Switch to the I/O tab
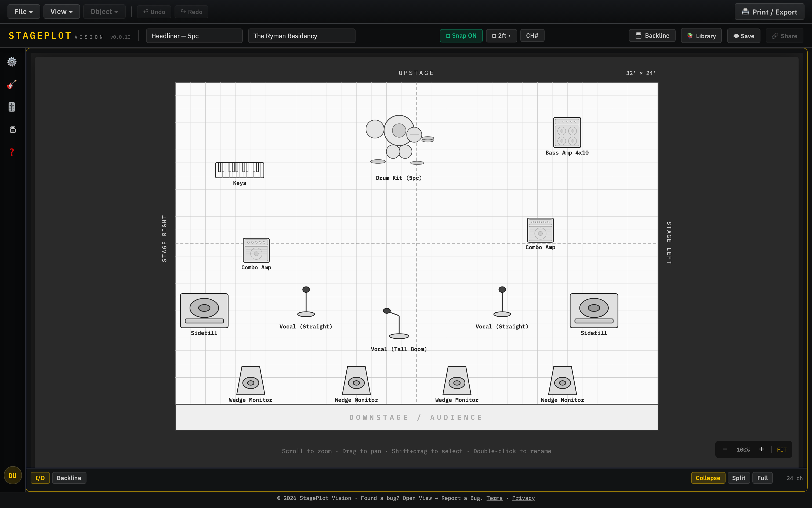The height and width of the screenshot is (508, 812). pos(40,478)
